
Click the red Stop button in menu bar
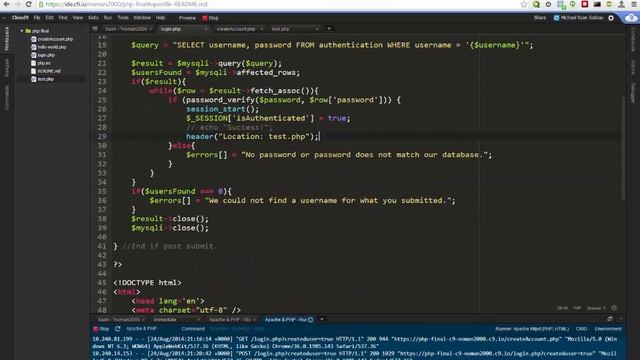(211, 18)
